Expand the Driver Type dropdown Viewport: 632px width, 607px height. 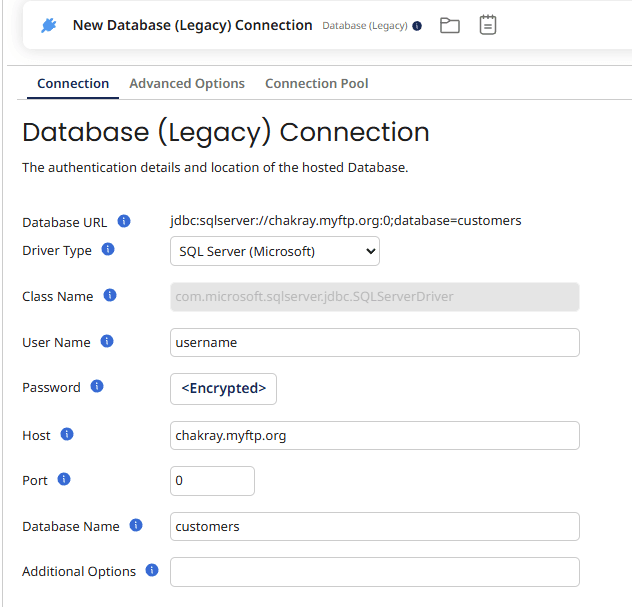click(274, 251)
